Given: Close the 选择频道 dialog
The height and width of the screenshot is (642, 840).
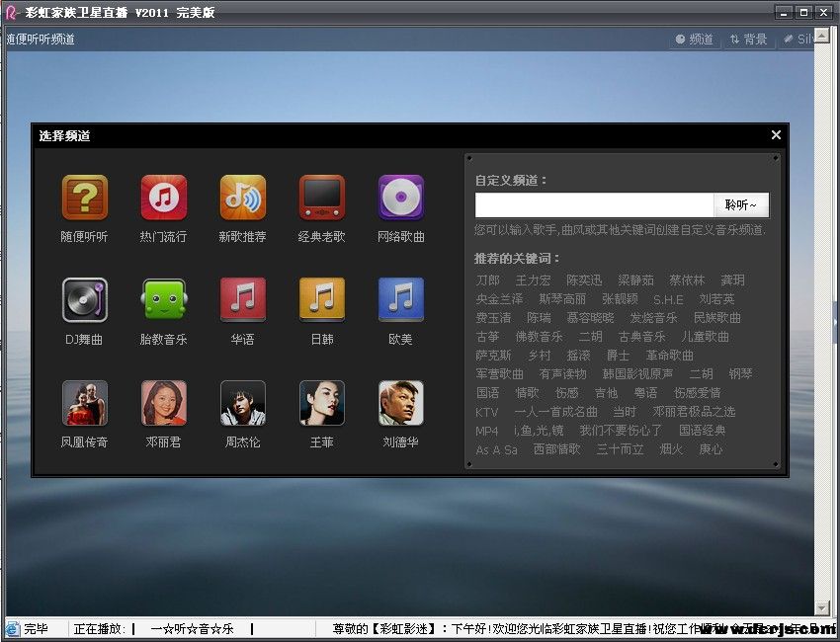Looking at the screenshot, I should (776, 135).
